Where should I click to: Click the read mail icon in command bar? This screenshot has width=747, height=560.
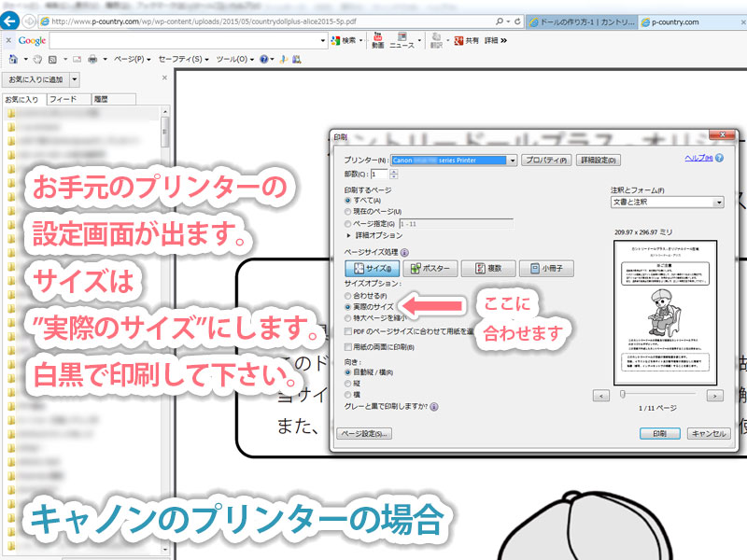point(77,60)
